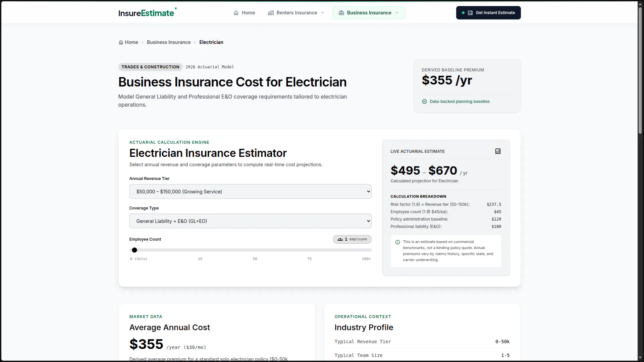644x362 pixels.
Task: Expand the Renters Insurance chevron
Action: tap(323, 13)
